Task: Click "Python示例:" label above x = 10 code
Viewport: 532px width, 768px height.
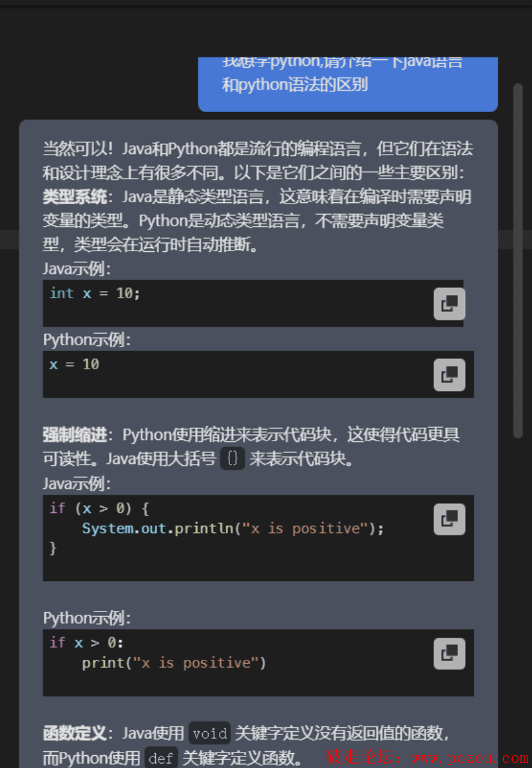Action: [x=86, y=340]
